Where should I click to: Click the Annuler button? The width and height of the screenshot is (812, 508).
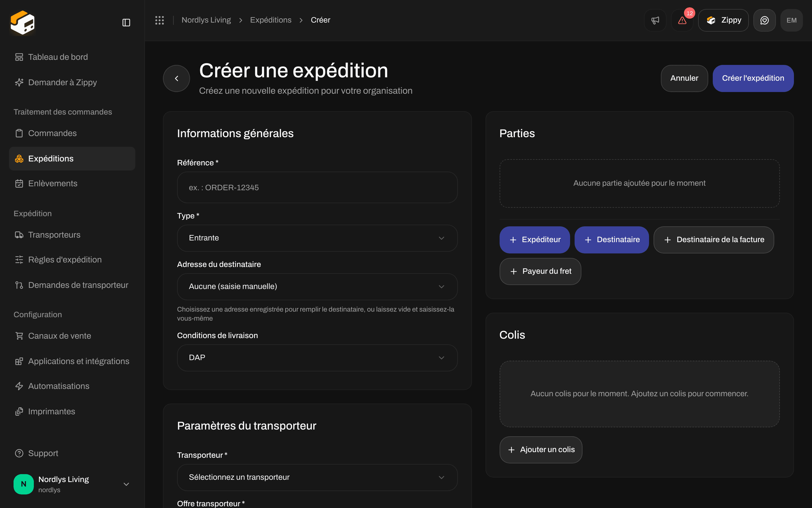tap(684, 78)
